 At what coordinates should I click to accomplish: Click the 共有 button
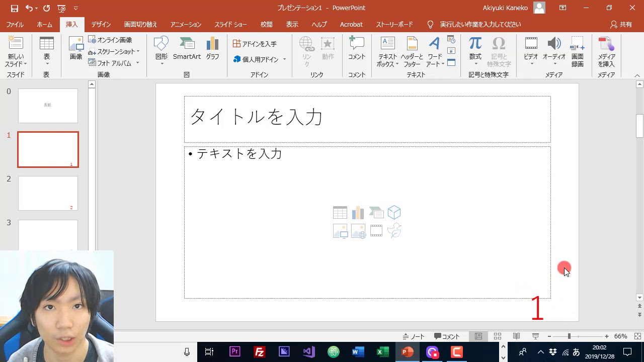(622, 24)
